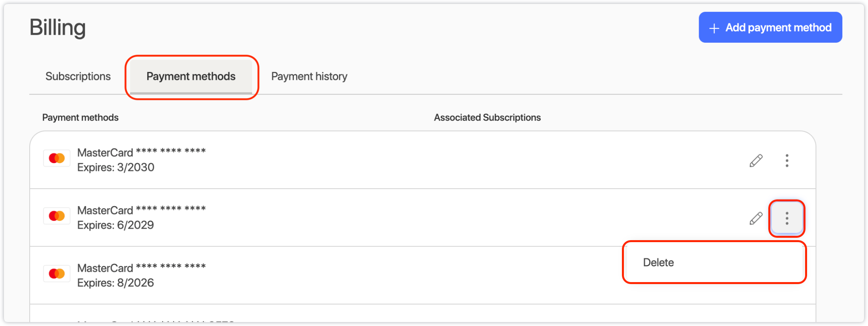The width and height of the screenshot is (868, 326).
Task: Click the plus icon in Add payment method
Action: click(714, 28)
